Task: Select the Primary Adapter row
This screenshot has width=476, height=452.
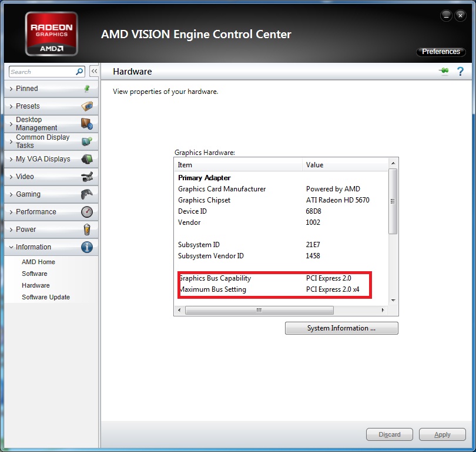Action: tap(281, 178)
